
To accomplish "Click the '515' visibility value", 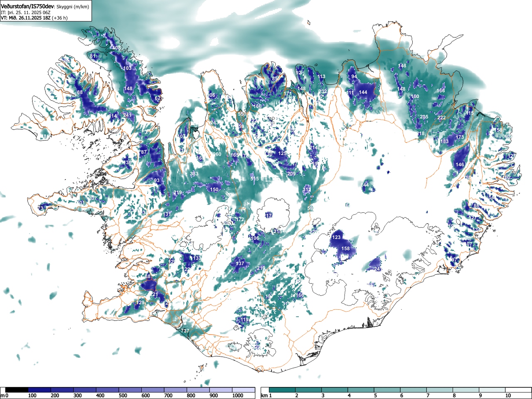I will [254, 179].
